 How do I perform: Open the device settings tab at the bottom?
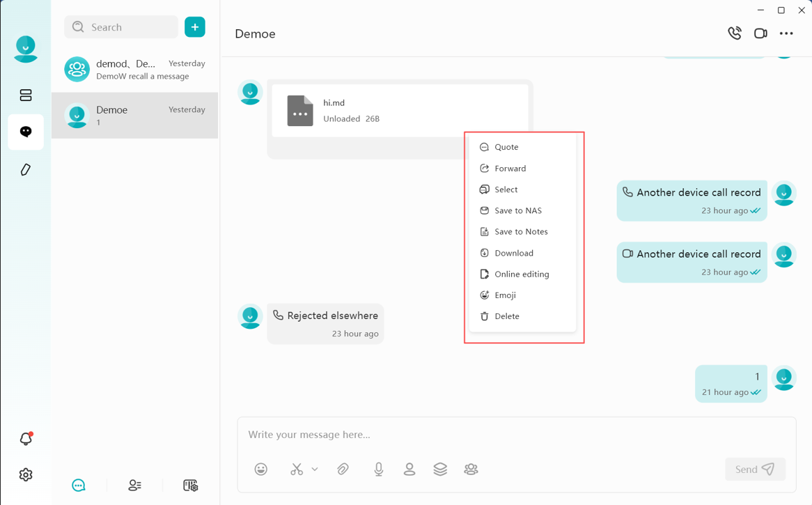[x=191, y=485]
